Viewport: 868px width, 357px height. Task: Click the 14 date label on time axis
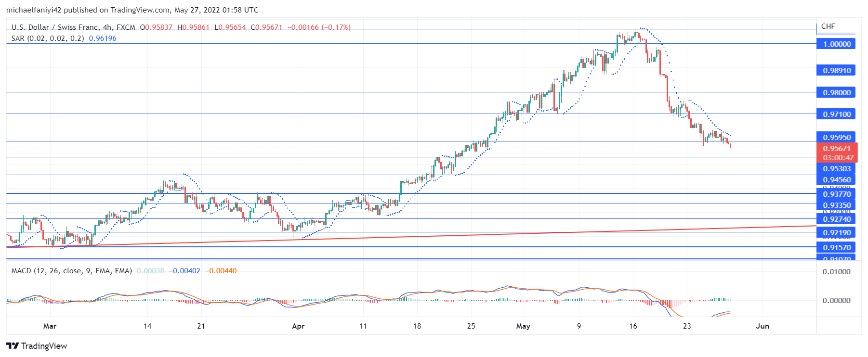tap(147, 326)
